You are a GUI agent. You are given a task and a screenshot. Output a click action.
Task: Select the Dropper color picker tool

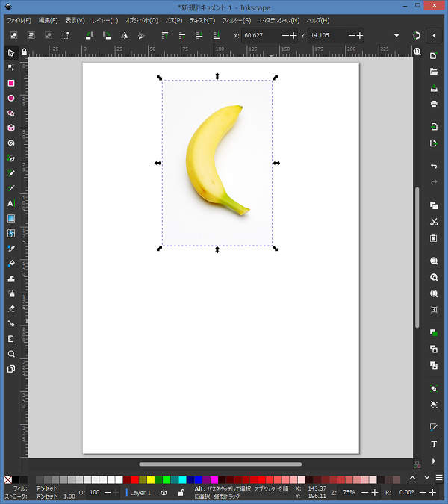click(11, 249)
